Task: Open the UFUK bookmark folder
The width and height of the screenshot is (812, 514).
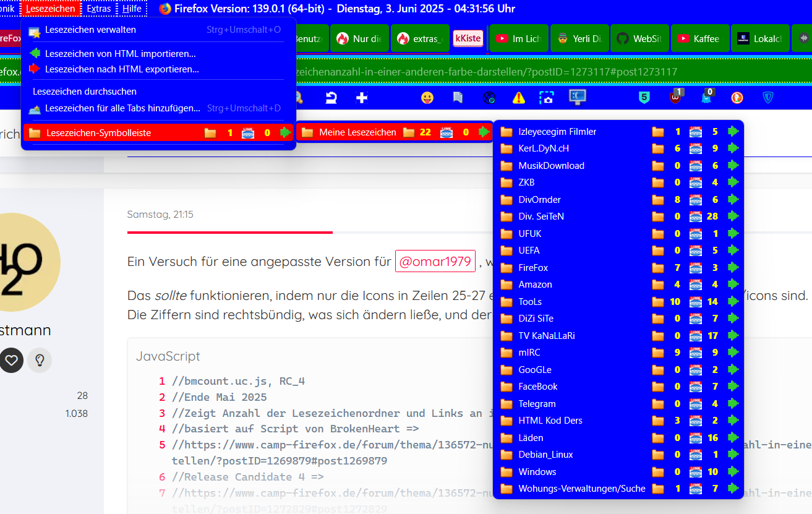Action: click(618, 234)
